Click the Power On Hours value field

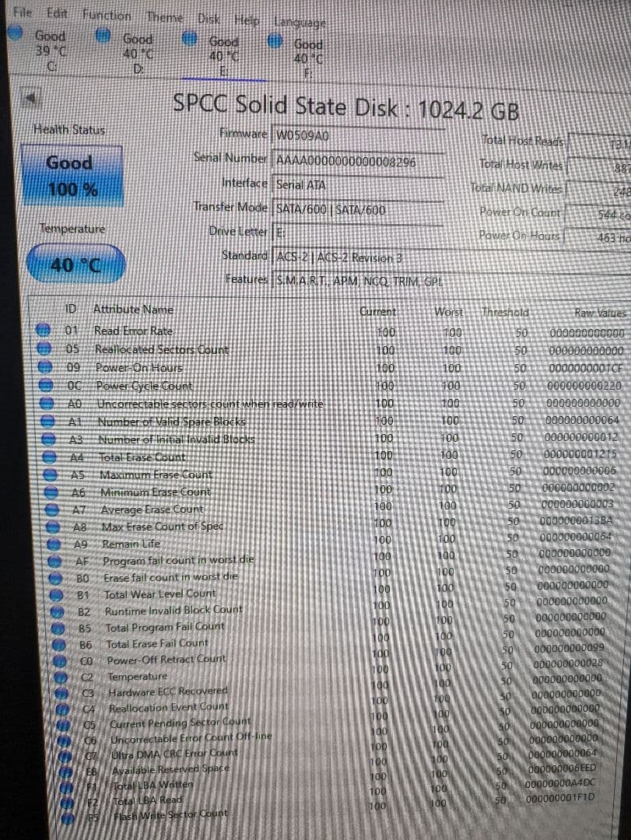[x=598, y=237]
